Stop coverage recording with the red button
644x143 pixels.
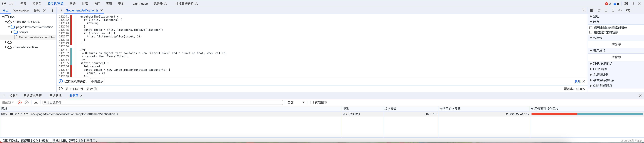(x=20, y=102)
